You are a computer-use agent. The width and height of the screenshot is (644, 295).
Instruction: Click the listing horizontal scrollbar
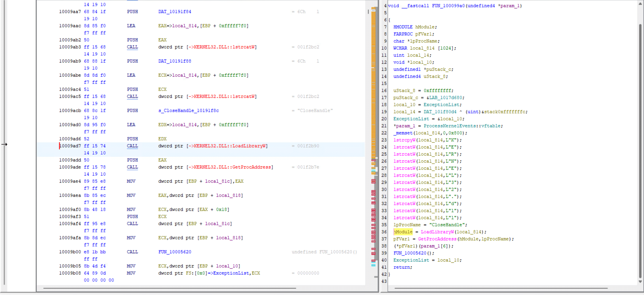point(170,288)
